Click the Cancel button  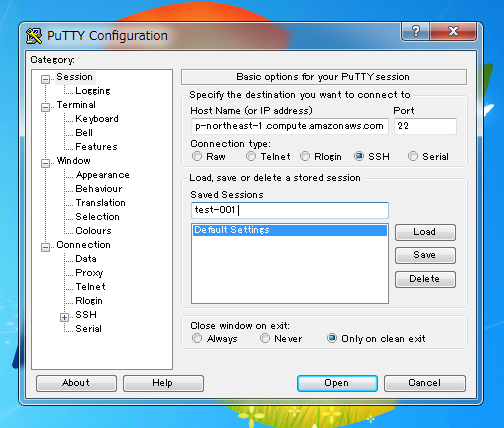(x=425, y=383)
